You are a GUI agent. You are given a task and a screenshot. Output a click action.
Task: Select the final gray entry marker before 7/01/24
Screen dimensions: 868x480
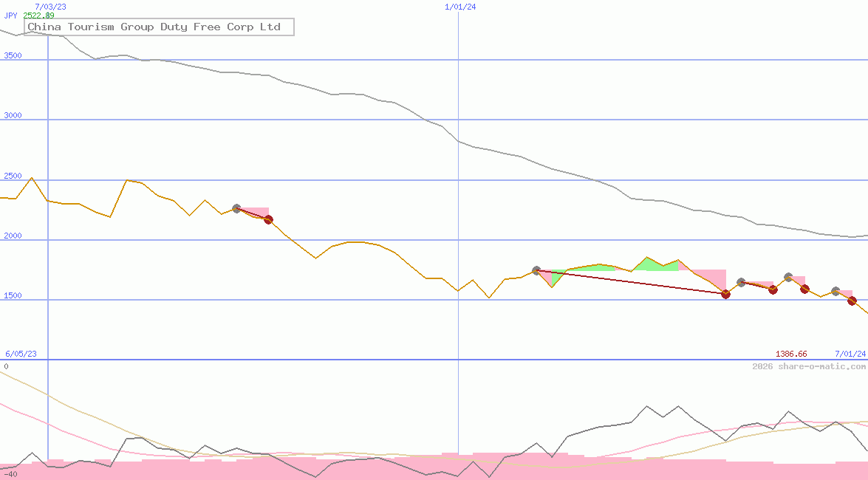(836, 291)
